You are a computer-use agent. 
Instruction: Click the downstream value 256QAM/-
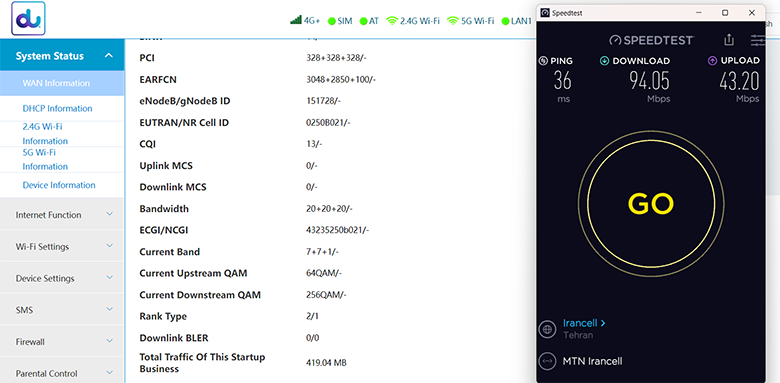[326, 295]
